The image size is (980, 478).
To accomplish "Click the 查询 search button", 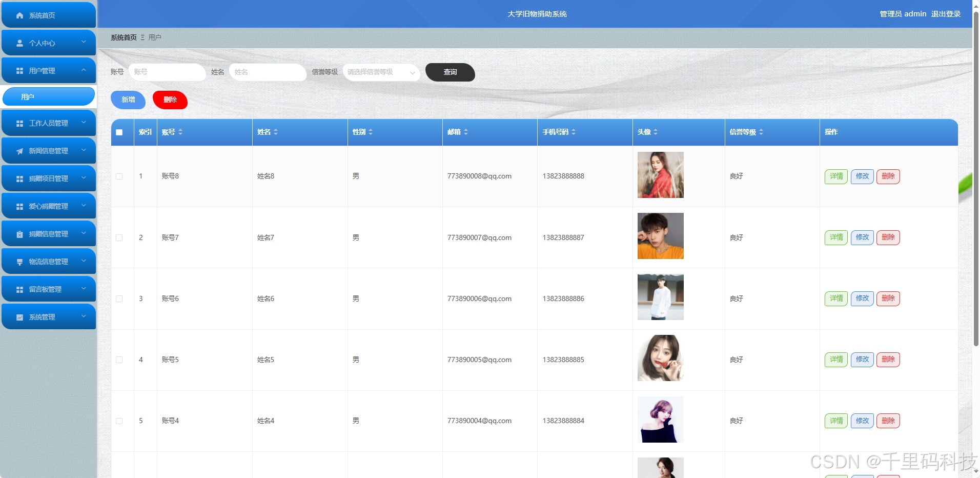I will pos(450,72).
